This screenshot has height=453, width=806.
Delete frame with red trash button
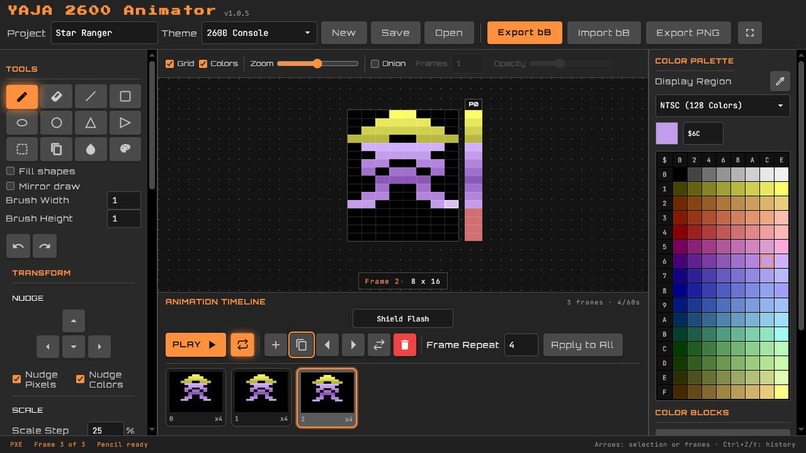click(405, 345)
